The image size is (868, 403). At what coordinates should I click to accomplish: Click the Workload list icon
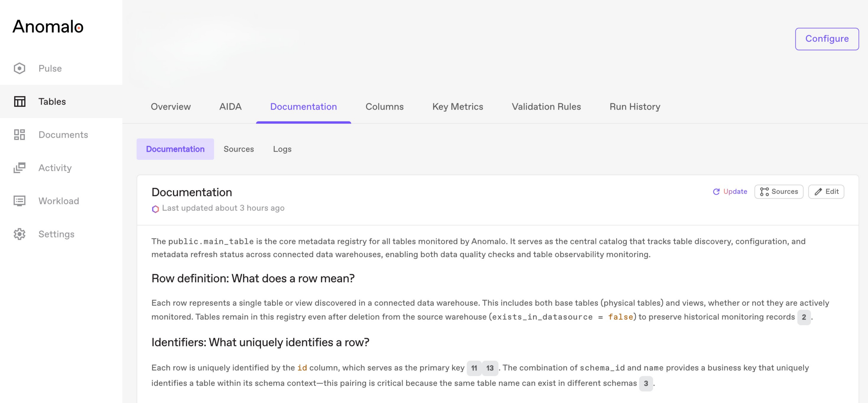pyautogui.click(x=19, y=201)
